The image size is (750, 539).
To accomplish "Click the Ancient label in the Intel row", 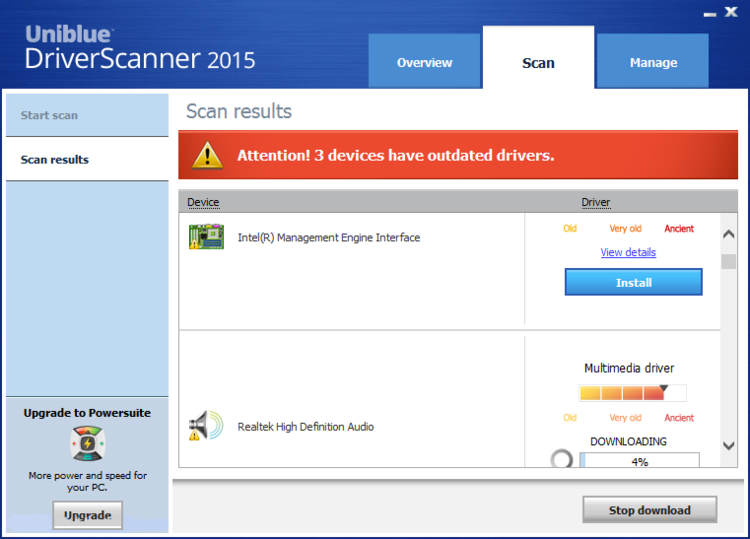I will pyautogui.click(x=679, y=229).
